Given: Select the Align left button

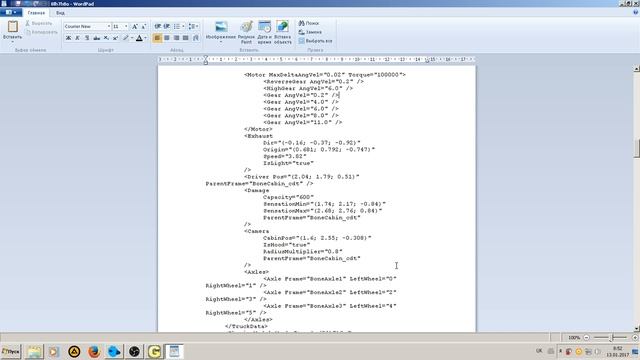Looking at the screenshot, I should click(x=157, y=38).
